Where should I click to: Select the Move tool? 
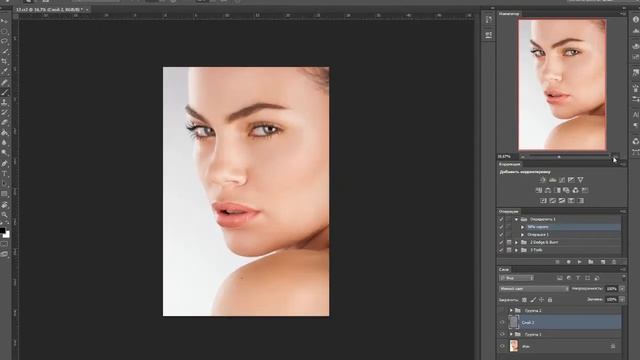coord(4,21)
